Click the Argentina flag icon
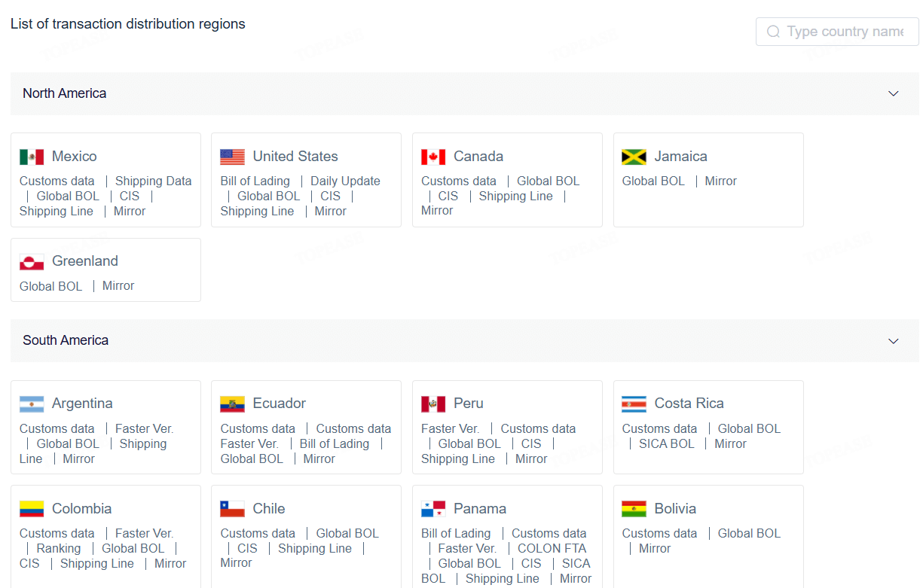 tap(32, 404)
